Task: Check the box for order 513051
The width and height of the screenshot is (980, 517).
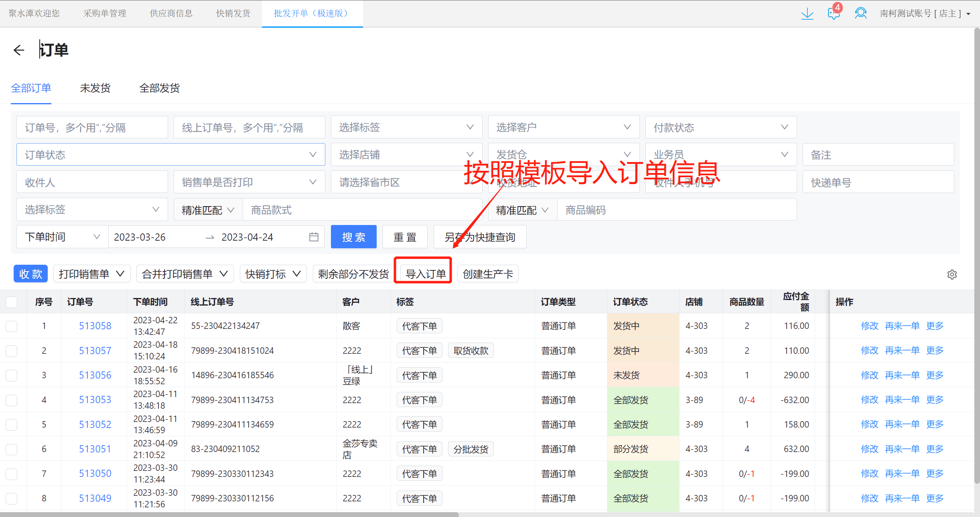Action: click(12, 449)
